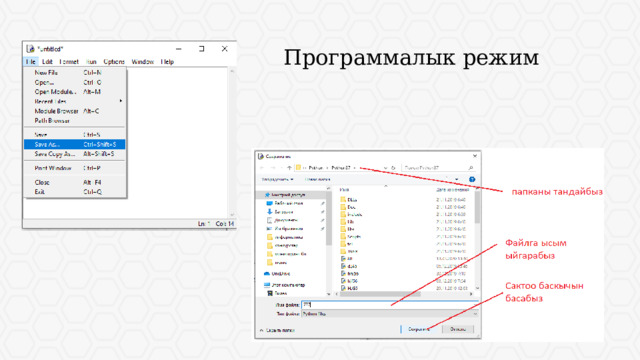Choose Save Copy As... from the File menu
This screenshot has height=360, width=640.
(x=75, y=154)
